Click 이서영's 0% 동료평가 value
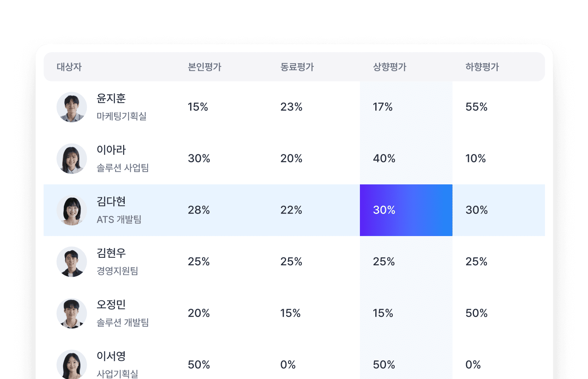Screen dimensions: 588x379 [288, 365]
